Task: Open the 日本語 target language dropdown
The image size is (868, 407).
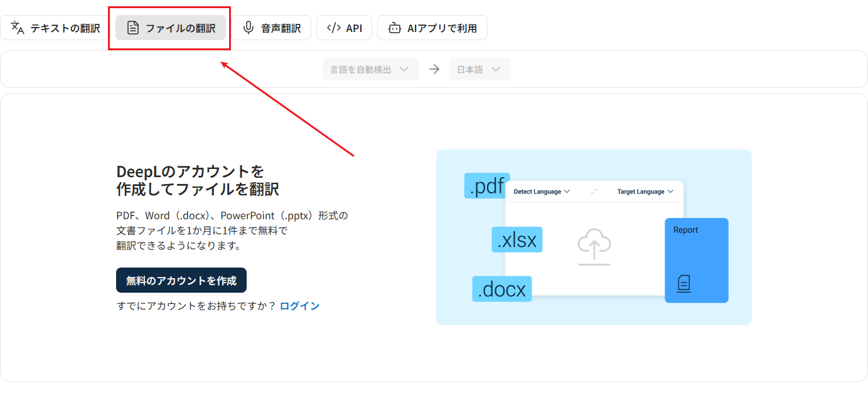Action: (480, 69)
